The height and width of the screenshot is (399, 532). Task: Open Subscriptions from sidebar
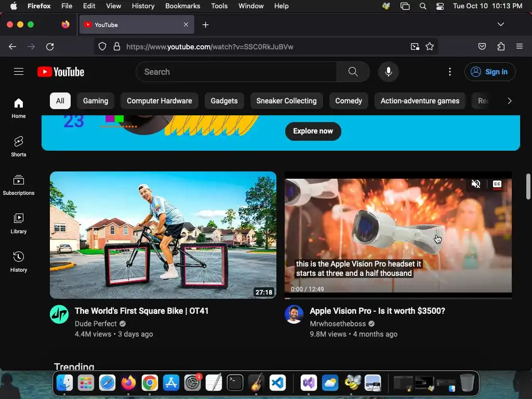point(19,185)
